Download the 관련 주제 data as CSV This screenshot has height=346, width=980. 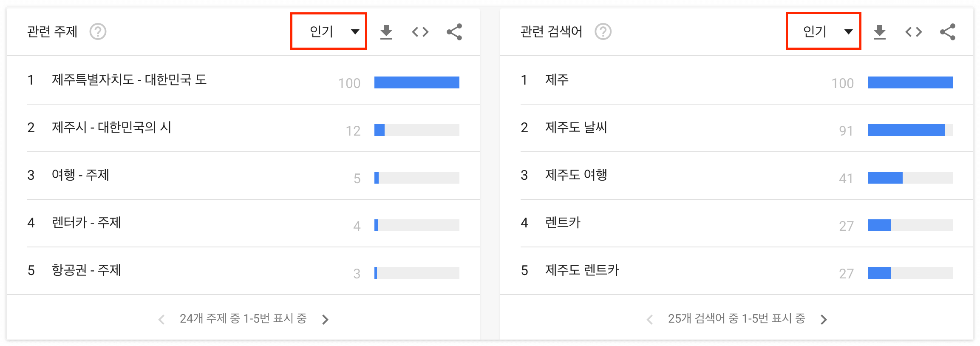coord(386,31)
